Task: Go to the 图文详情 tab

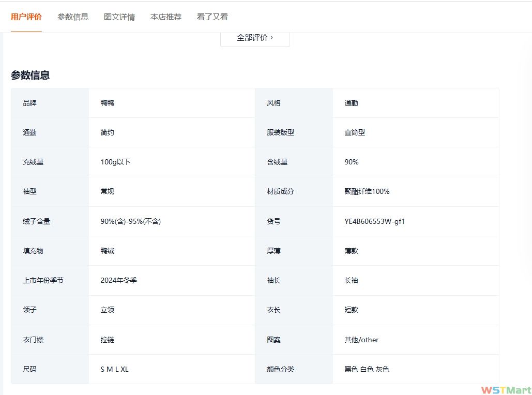Action: point(119,17)
